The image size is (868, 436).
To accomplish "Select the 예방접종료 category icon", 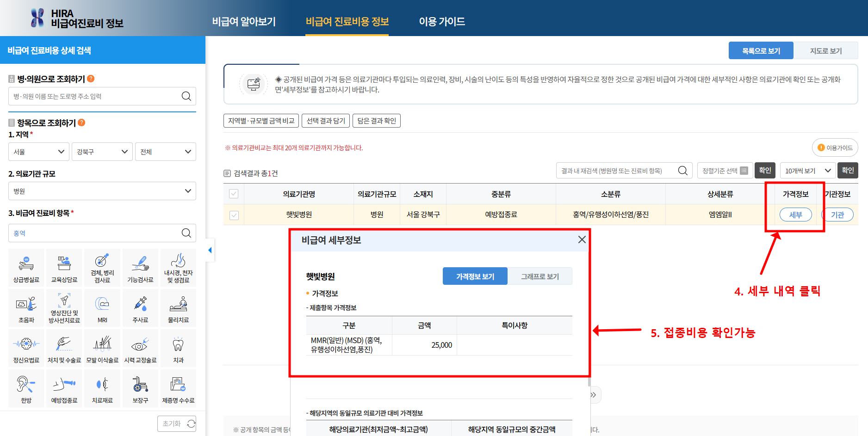I will pos(64,388).
